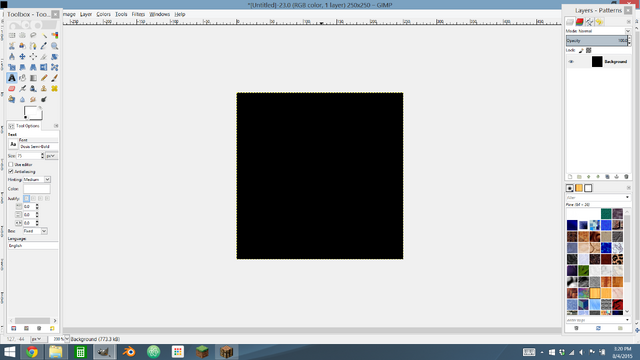Select the Crop tool
Image resolution: width=640 pixels, height=360 pixels.
click(x=44, y=56)
